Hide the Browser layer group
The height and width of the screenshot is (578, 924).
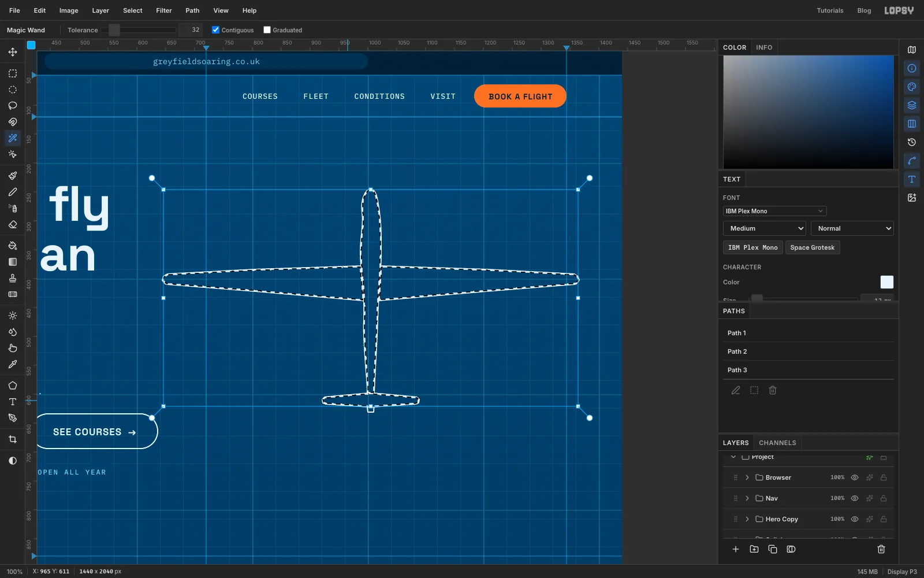855,477
